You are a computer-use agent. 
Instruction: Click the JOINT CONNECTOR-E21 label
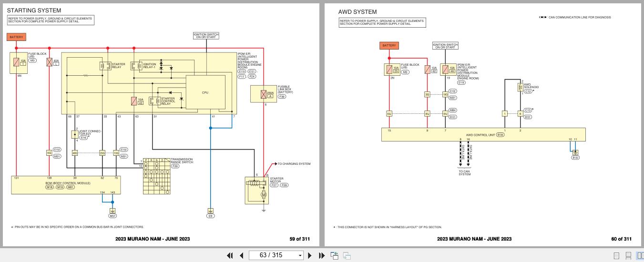coord(90,132)
